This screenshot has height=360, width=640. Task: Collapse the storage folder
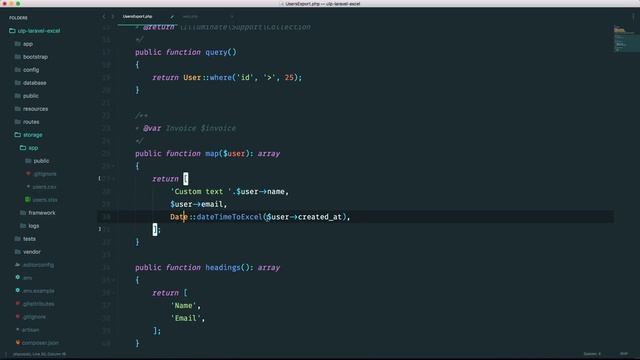coord(29,135)
